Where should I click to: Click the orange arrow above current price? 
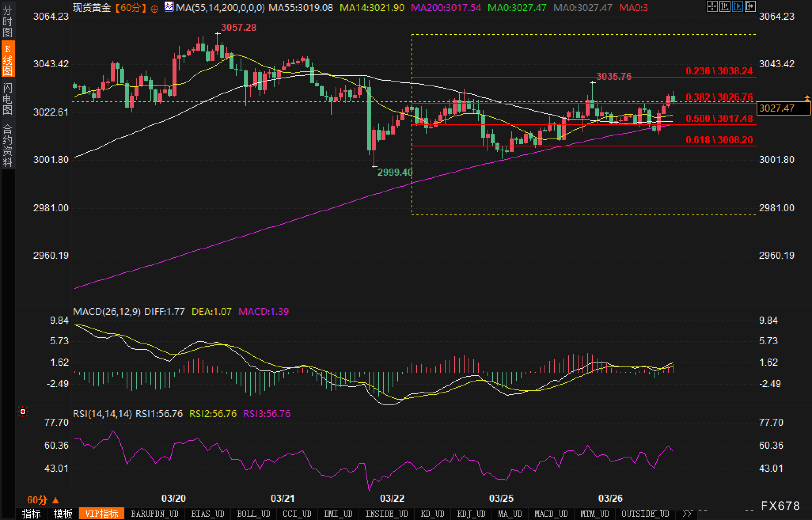tap(807, 97)
